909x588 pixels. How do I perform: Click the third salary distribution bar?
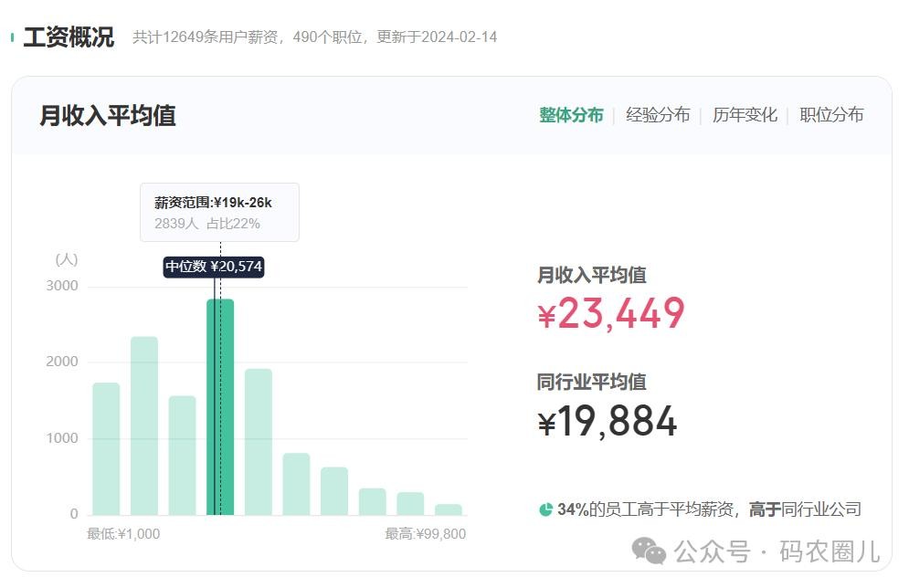click(x=183, y=455)
